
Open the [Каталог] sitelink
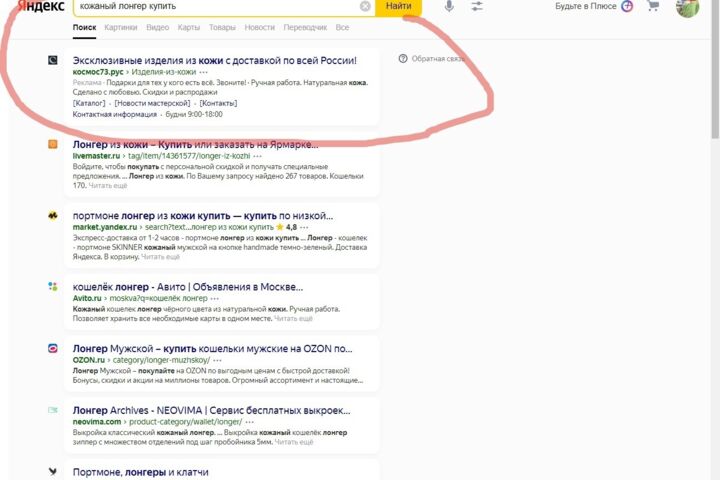tap(89, 103)
